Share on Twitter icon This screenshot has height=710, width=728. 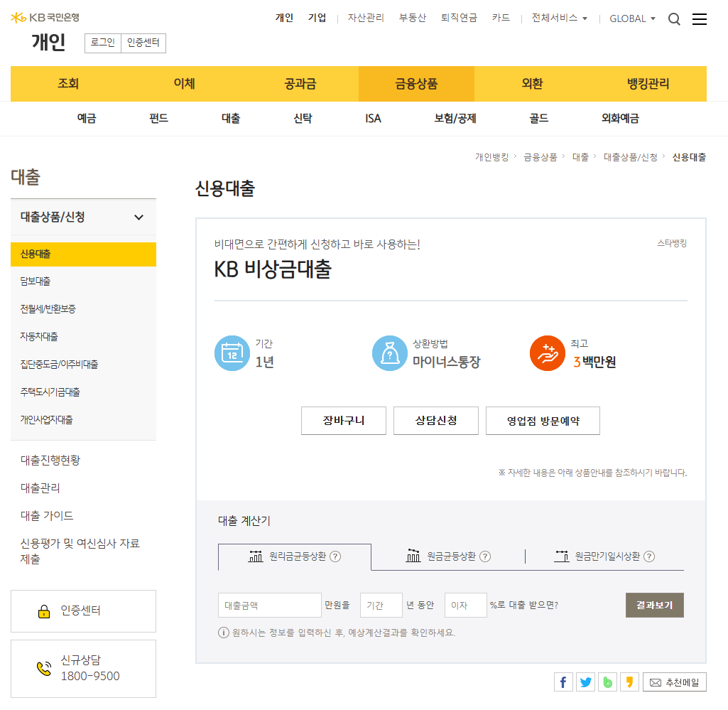pos(585,682)
